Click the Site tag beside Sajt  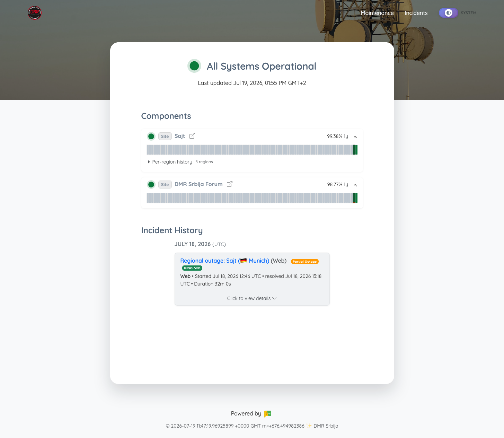click(x=165, y=136)
